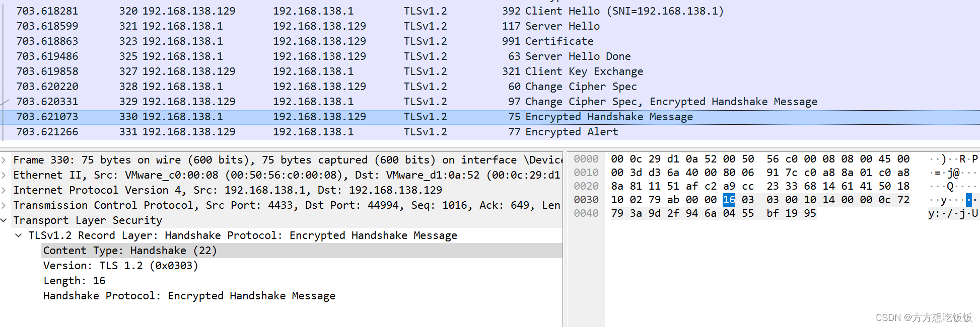Click the Version: TLS 1.2 field
This screenshot has height=327, width=980.
pyautogui.click(x=121, y=266)
